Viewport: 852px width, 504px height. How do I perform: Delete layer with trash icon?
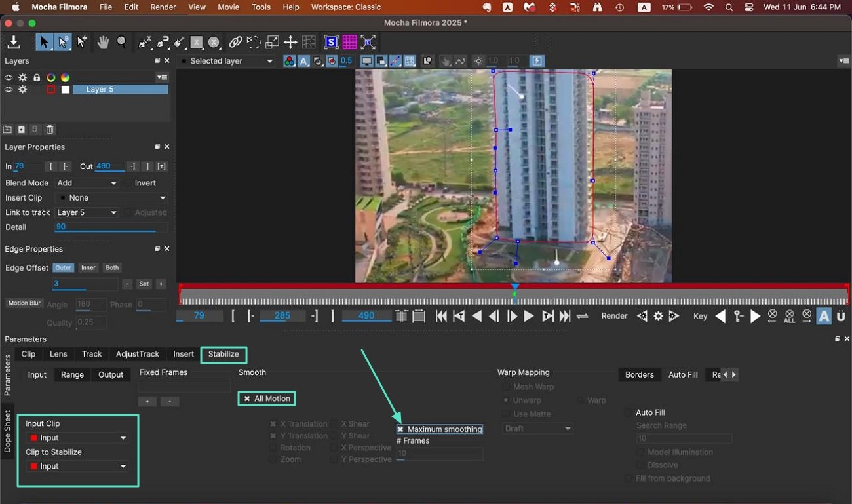coord(50,130)
